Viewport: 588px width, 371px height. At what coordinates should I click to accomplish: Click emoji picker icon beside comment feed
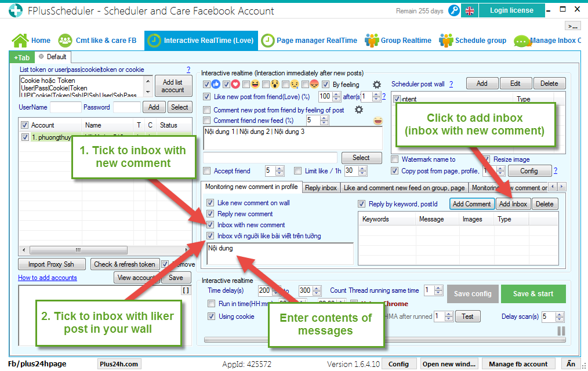coord(378,121)
